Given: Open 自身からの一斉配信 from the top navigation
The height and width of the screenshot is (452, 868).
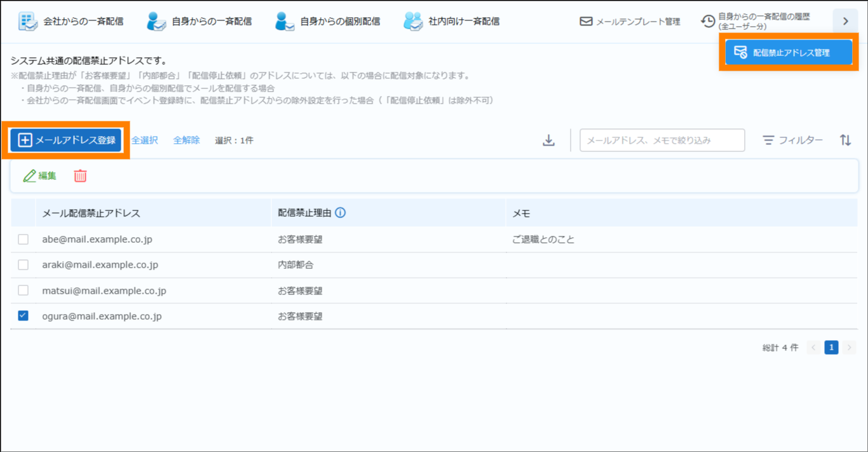Looking at the screenshot, I should point(200,21).
